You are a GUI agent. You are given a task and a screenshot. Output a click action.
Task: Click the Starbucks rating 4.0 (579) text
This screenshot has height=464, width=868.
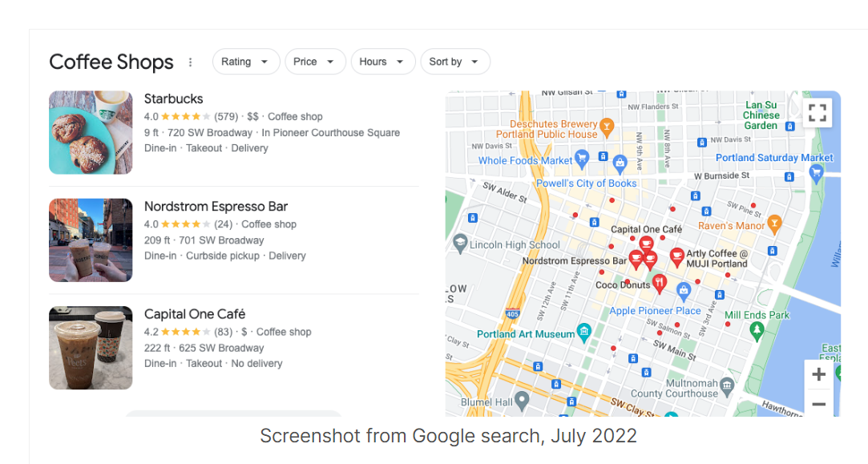click(191, 116)
